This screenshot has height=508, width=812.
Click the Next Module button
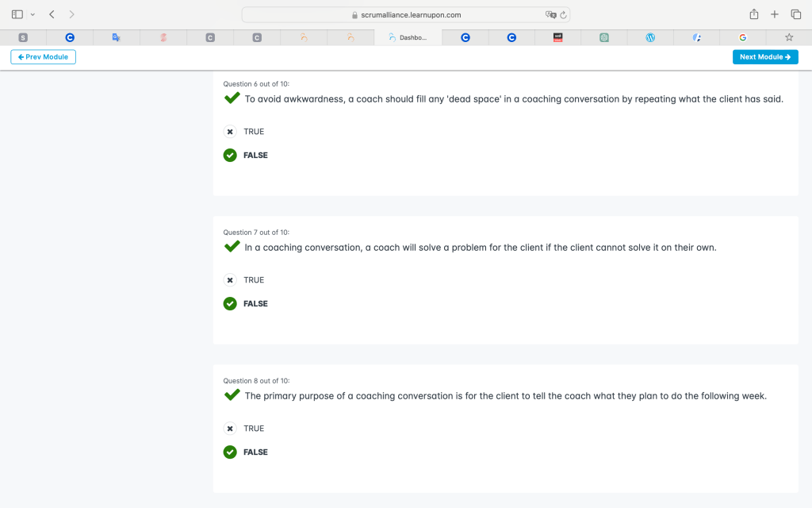764,57
